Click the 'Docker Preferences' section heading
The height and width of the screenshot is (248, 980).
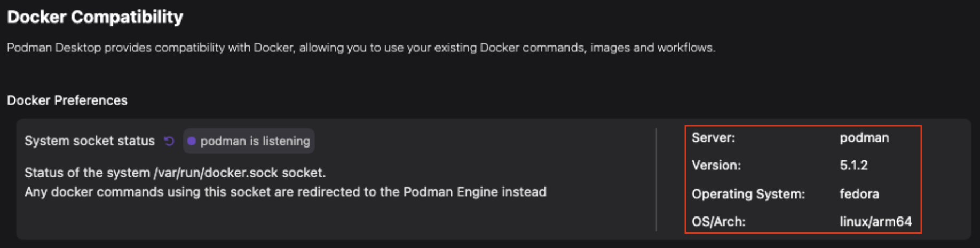pos(67,100)
